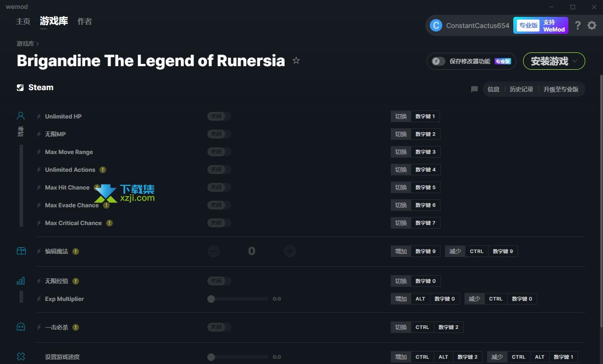Screen dimensions: 603x364
Task: Open the 主页 tab
Action: (23, 21)
